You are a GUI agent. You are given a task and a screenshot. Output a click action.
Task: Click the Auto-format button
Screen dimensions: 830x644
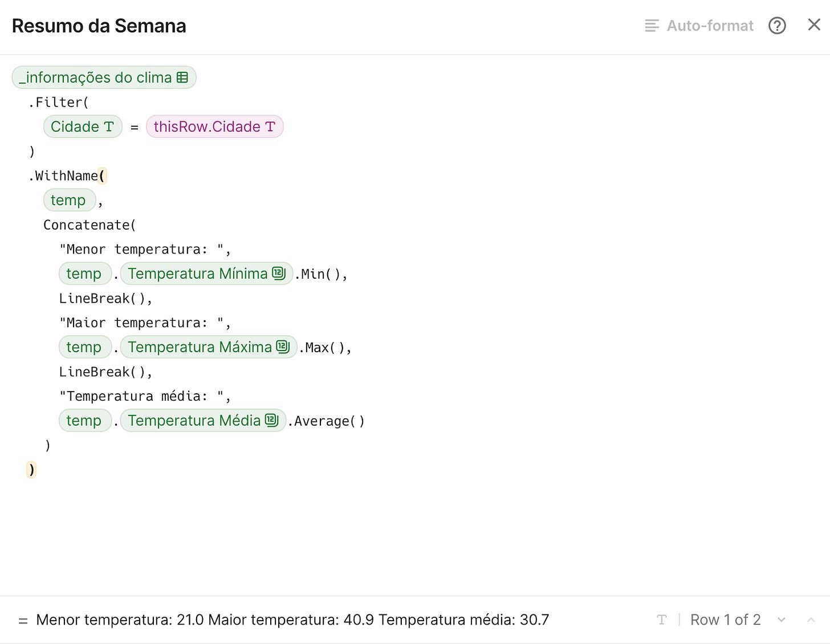[x=699, y=26]
